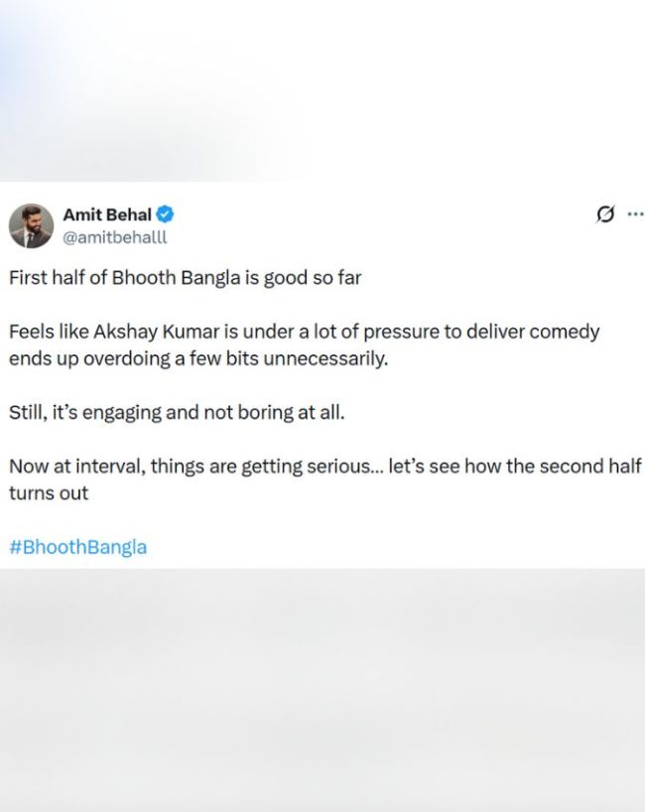Click the blue verified badge
645x812 pixels.
tap(167, 214)
